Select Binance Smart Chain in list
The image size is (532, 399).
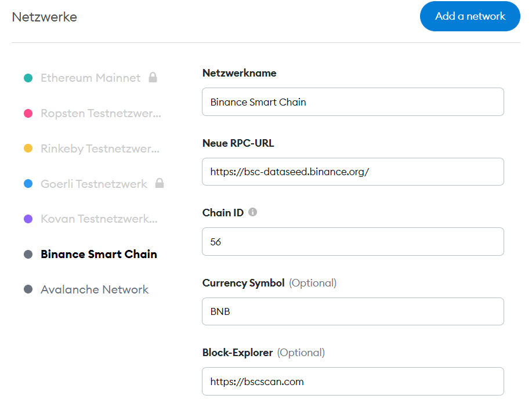pos(99,254)
